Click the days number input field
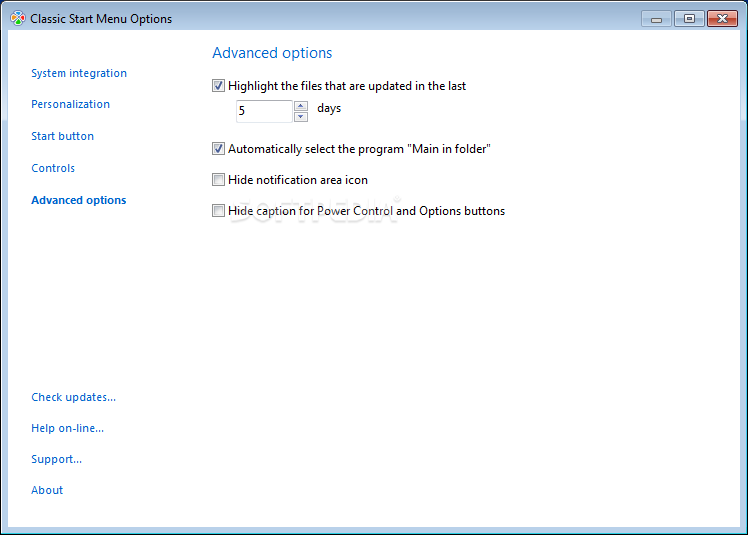The image size is (748, 535). [264, 111]
